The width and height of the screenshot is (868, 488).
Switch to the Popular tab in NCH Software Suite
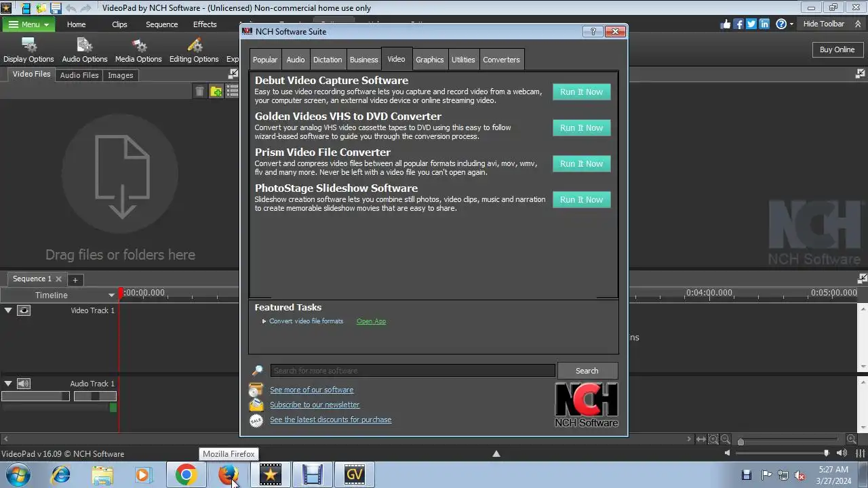[265, 60]
